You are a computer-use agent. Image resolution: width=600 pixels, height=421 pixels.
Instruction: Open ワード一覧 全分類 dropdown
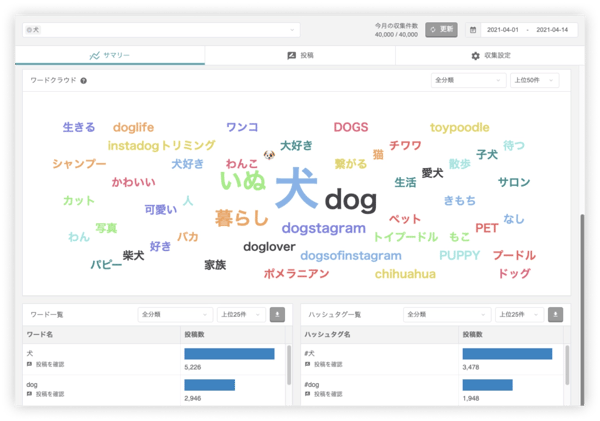pos(175,315)
